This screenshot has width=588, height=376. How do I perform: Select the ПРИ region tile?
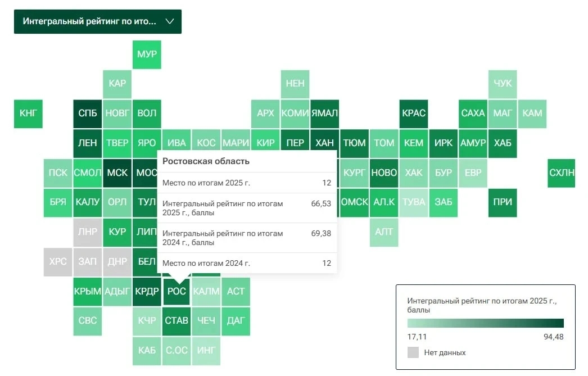click(503, 202)
